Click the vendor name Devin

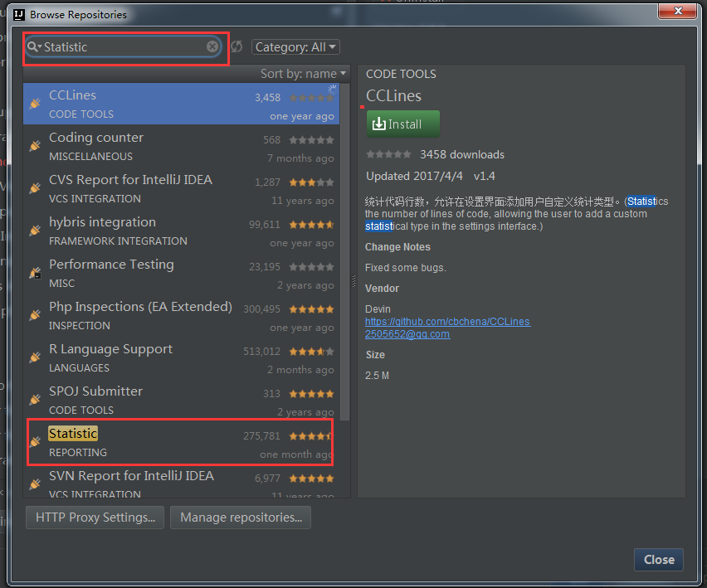[378, 309]
